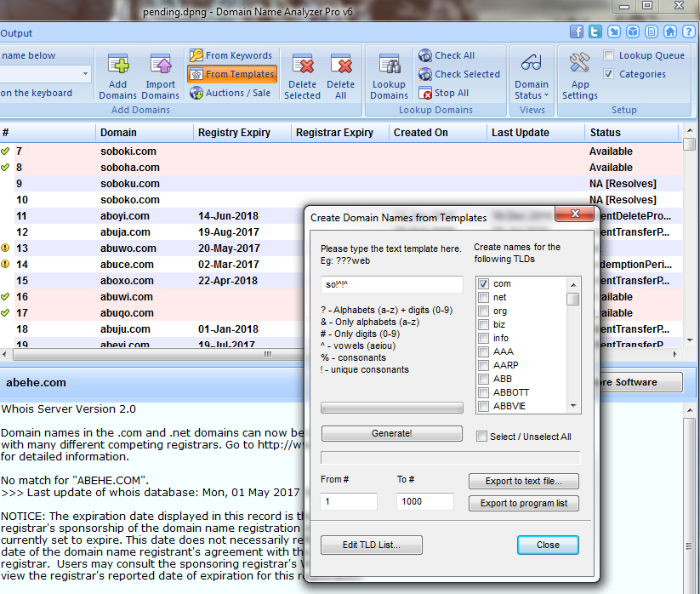Run Check All lookup

(x=447, y=55)
